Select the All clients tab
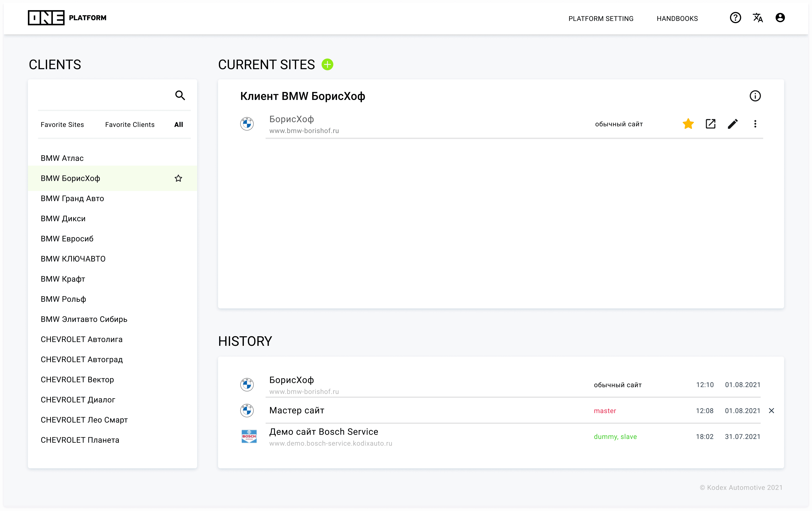 tap(178, 125)
